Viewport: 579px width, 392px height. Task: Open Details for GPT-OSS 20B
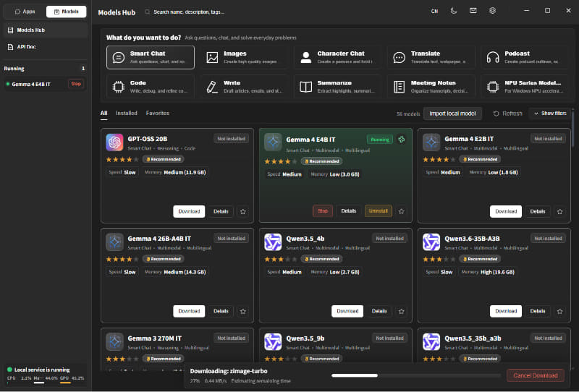click(221, 211)
